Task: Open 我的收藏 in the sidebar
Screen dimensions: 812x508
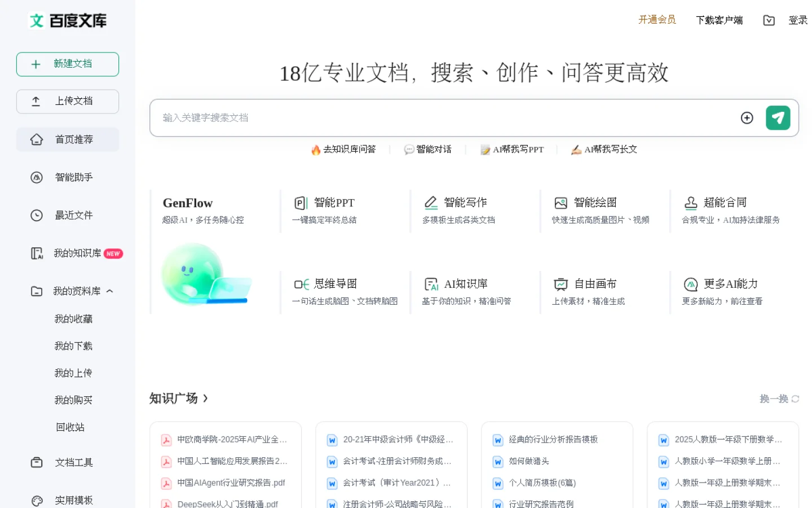Action: pyautogui.click(x=73, y=319)
